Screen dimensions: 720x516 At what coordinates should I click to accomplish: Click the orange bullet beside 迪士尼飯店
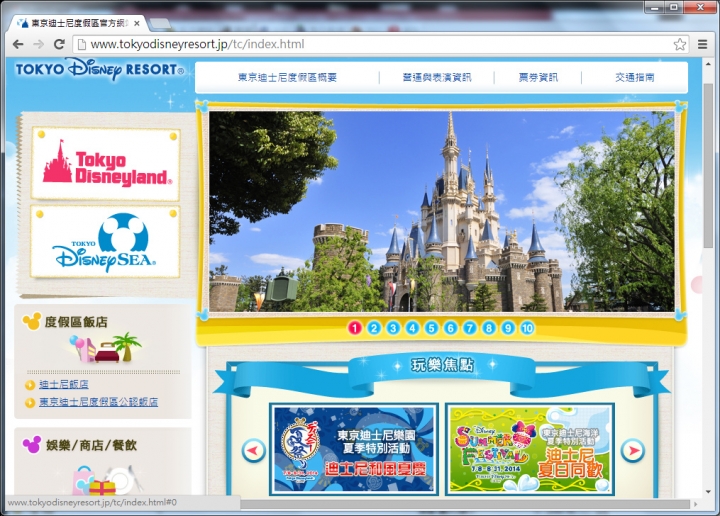click(x=30, y=385)
